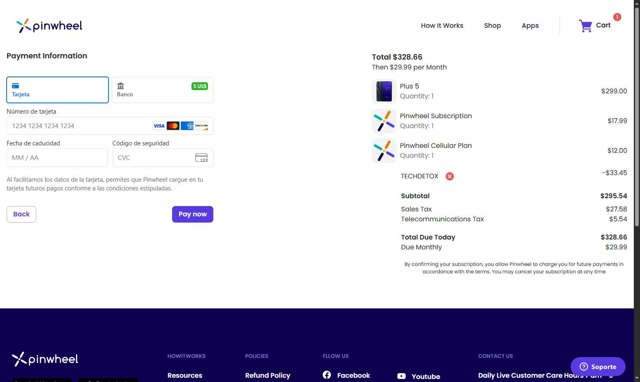Open Resources footer link
Image resolution: width=640 pixels, height=382 pixels.
(x=184, y=375)
